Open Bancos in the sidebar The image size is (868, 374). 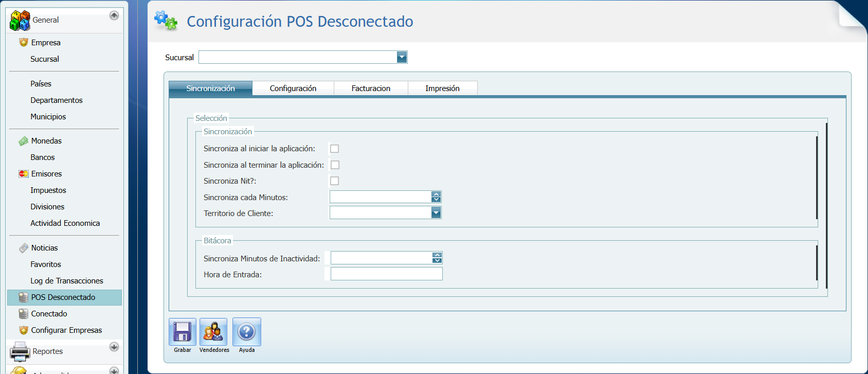[43, 157]
